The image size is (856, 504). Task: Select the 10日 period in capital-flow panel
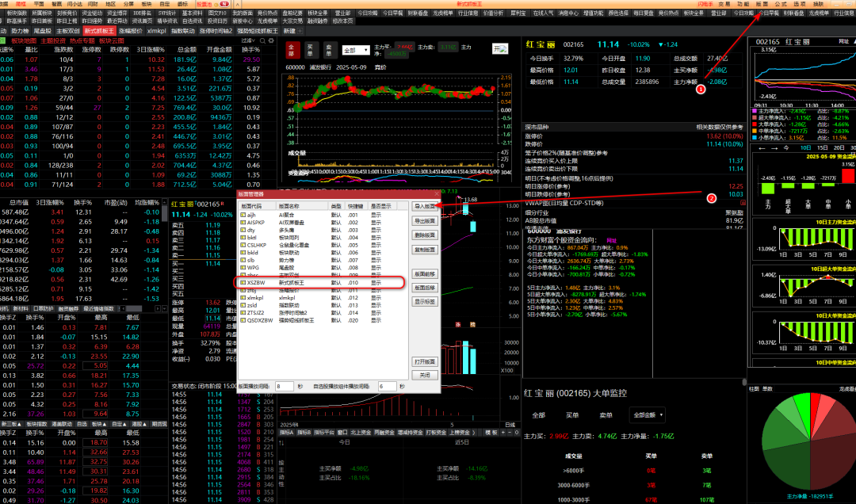point(806,148)
